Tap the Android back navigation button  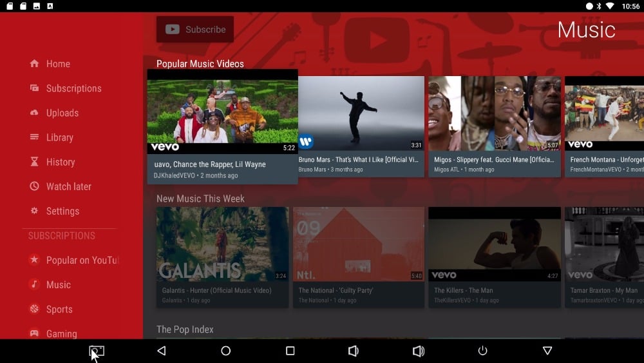coord(162,351)
